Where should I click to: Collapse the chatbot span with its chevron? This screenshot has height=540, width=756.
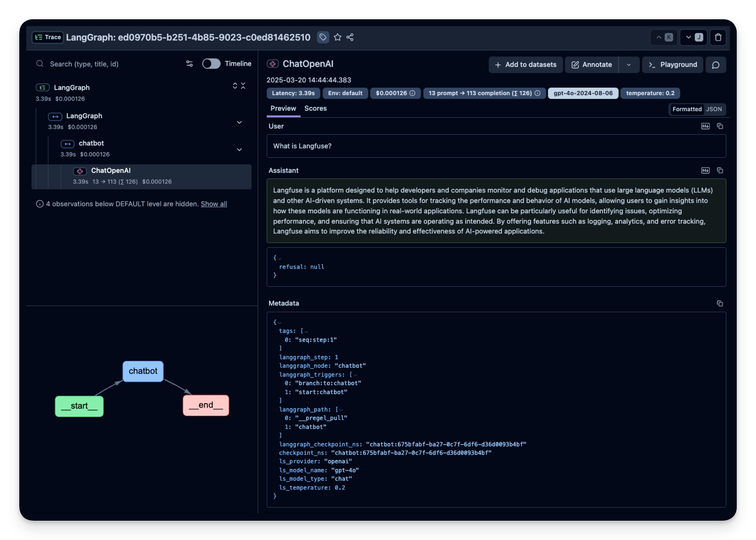[239, 149]
